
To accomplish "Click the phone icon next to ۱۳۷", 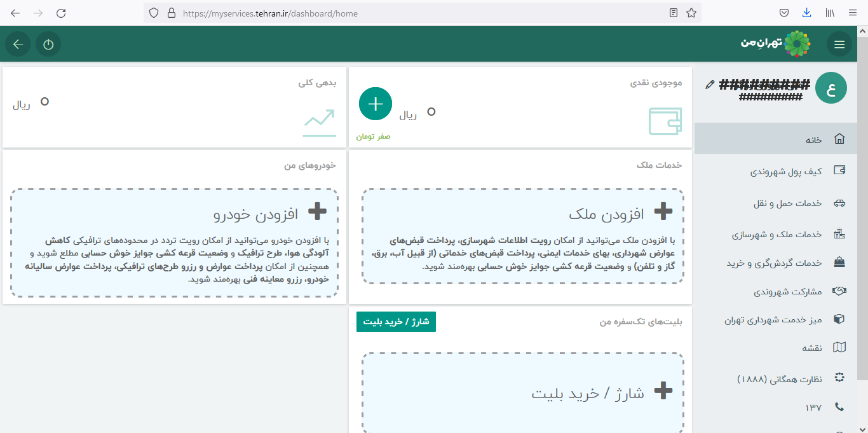I will pyautogui.click(x=839, y=406).
